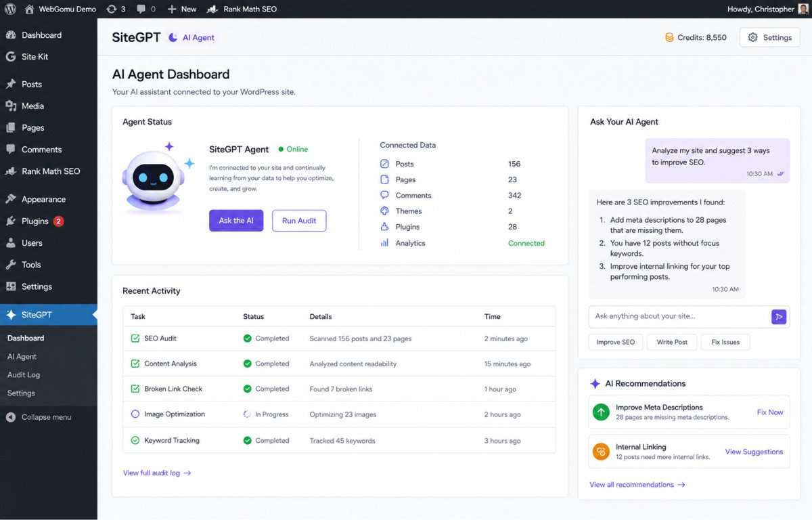Image resolution: width=812 pixels, height=520 pixels.
Task: Open the WebGomu Demo site home icon
Action: point(29,9)
